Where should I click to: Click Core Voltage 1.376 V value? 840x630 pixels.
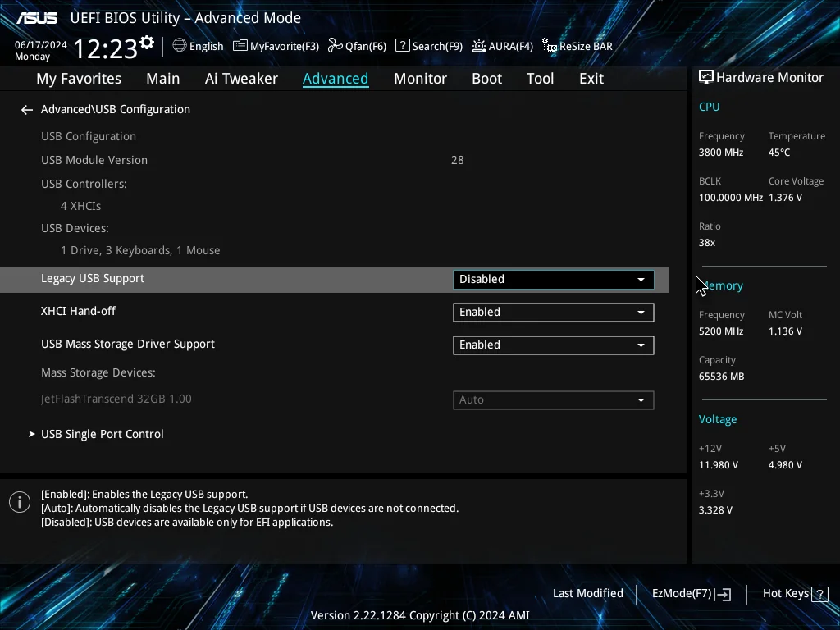pos(785,198)
